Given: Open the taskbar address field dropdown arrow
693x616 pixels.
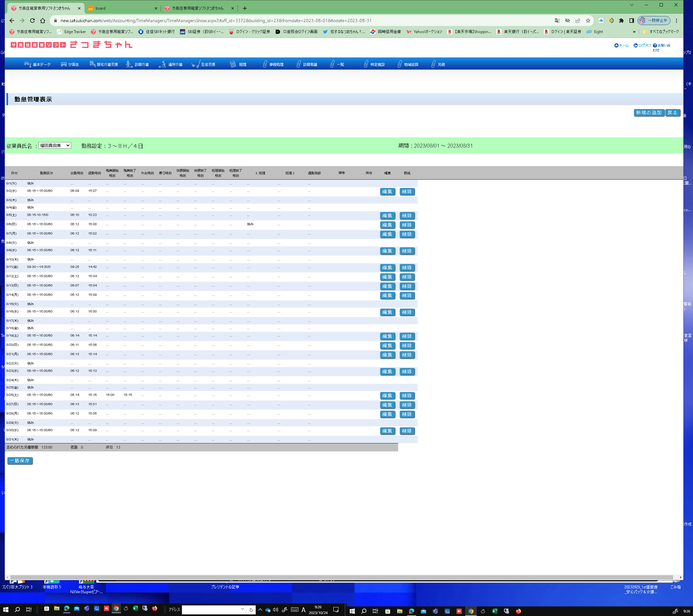Looking at the screenshot, I should click(243, 609).
